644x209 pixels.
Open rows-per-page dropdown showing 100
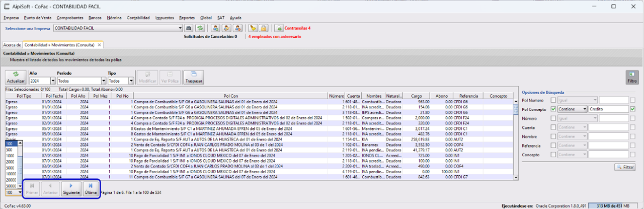point(20,192)
